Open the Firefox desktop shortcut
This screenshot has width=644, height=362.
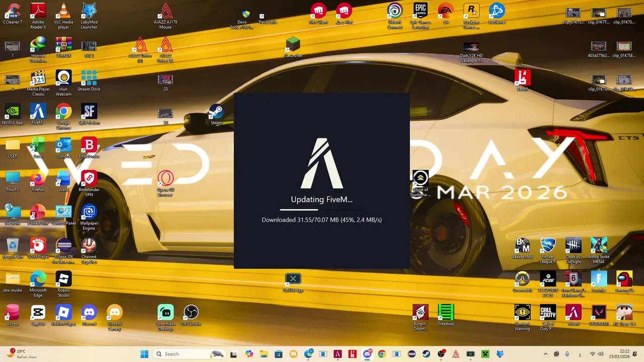tap(38, 182)
